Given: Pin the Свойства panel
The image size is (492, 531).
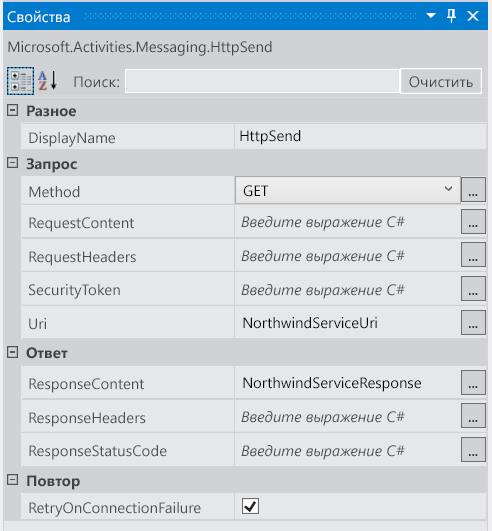Looking at the screenshot, I should [451, 16].
